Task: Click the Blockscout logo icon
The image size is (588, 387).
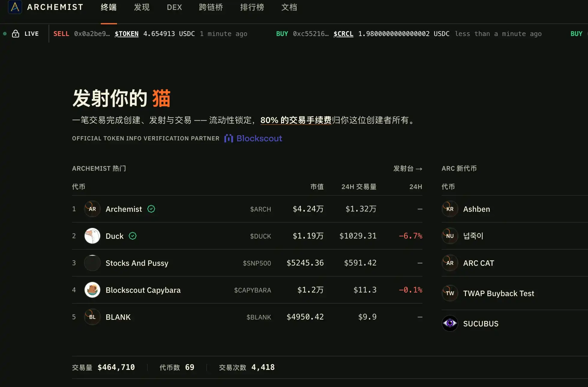Action: click(x=229, y=138)
